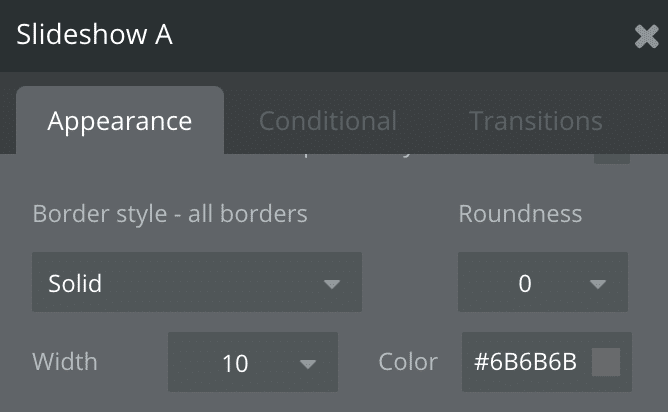Click the Color label

(x=408, y=362)
